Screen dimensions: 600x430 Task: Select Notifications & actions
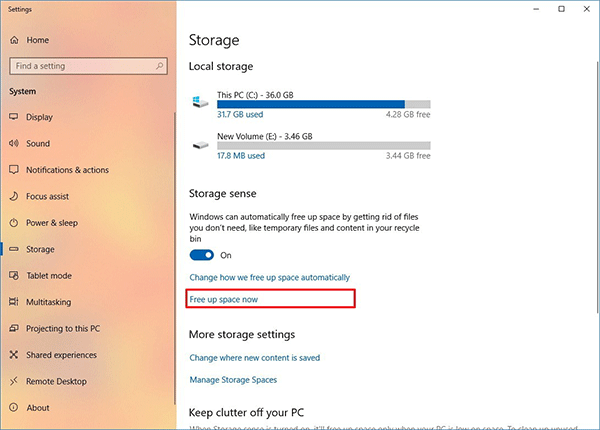67,170
